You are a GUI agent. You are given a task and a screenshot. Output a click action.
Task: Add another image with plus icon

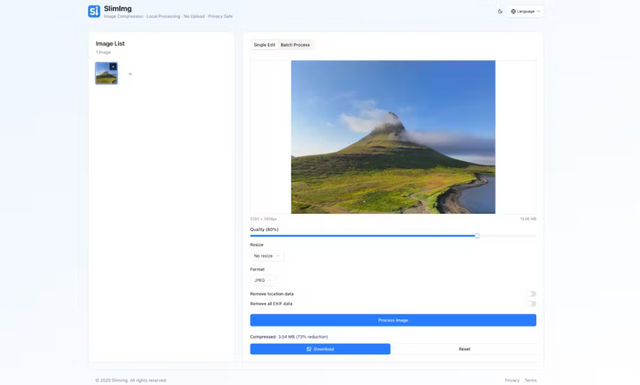coord(130,74)
